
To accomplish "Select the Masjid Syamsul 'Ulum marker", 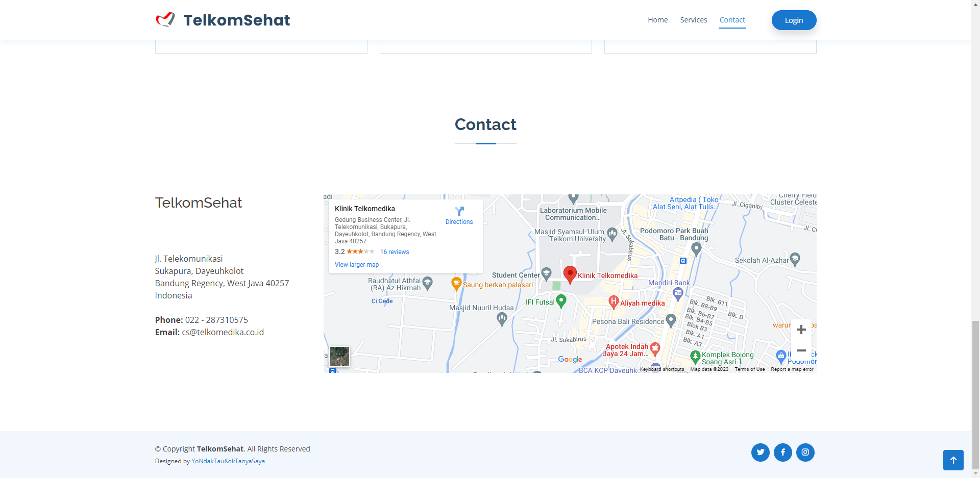I will (x=612, y=234).
